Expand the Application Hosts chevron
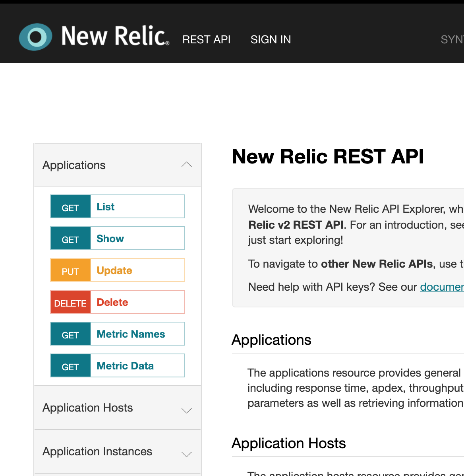The image size is (464, 476). point(186,410)
